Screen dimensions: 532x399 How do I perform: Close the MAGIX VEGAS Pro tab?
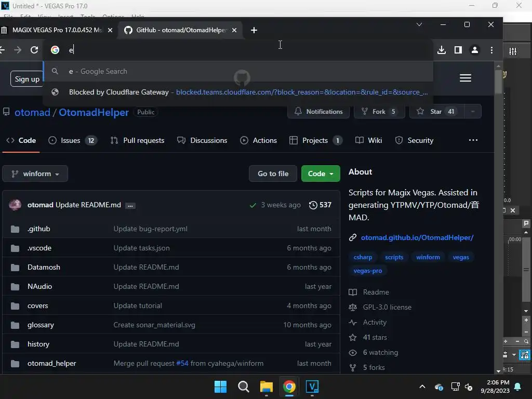pyautogui.click(x=110, y=30)
